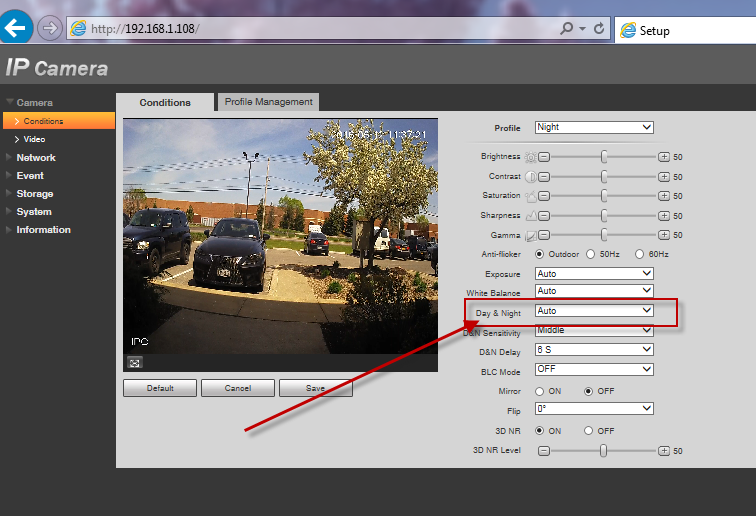Click the Gamma slider handle
Image resolution: width=756 pixels, height=516 pixels.
point(604,235)
